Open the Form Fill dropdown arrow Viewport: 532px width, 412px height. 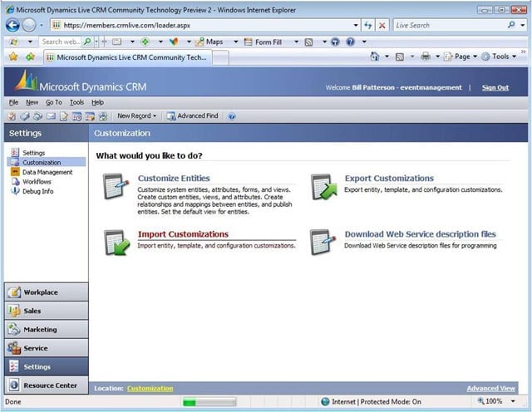coord(296,42)
